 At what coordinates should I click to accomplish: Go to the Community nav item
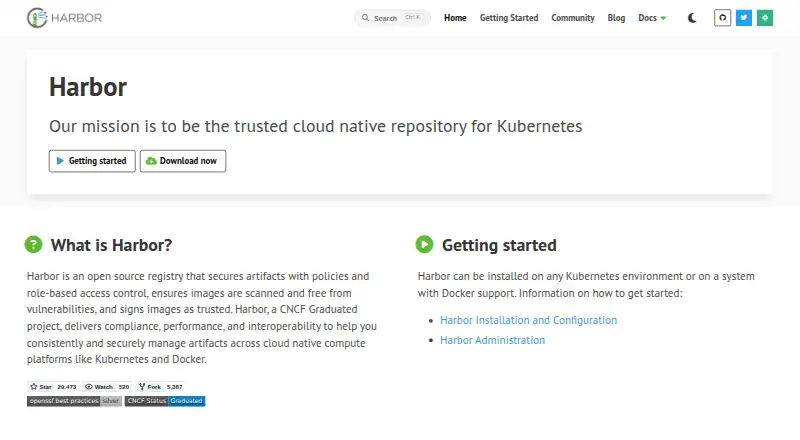click(x=573, y=18)
